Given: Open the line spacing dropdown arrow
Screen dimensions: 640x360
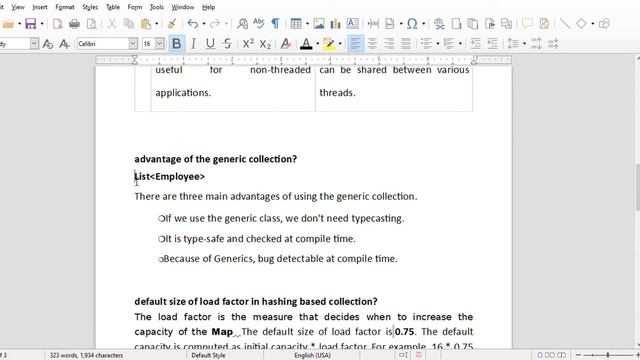Looking at the screenshot, I should (x=524, y=44).
